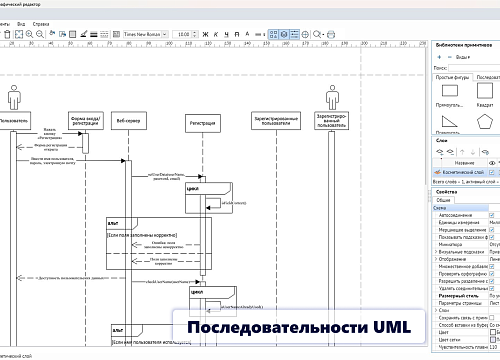This screenshot has height=360, width=500.
Task: Switch to the Простые фигуры tab
Action: click(452, 77)
